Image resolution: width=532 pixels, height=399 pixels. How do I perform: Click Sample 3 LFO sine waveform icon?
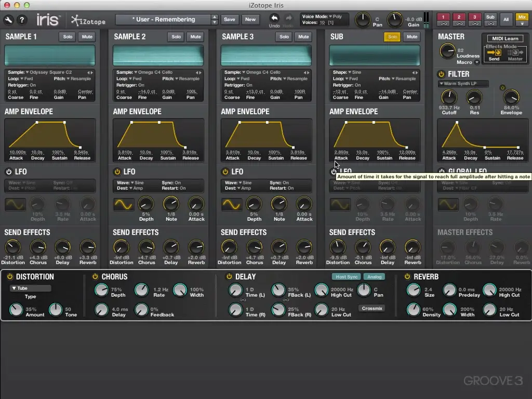(x=232, y=205)
